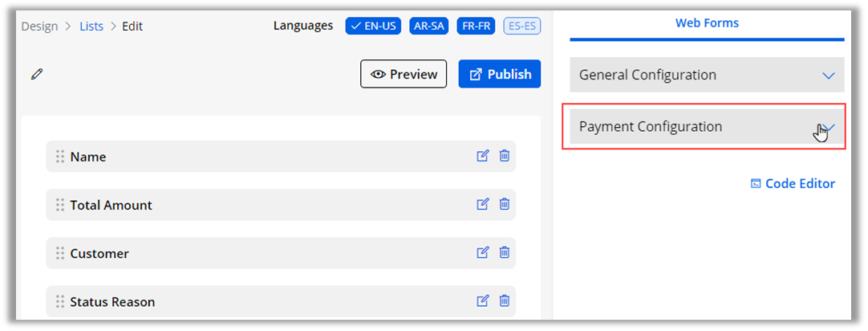868x331 pixels.
Task: Delete the Name field
Action: 504,156
